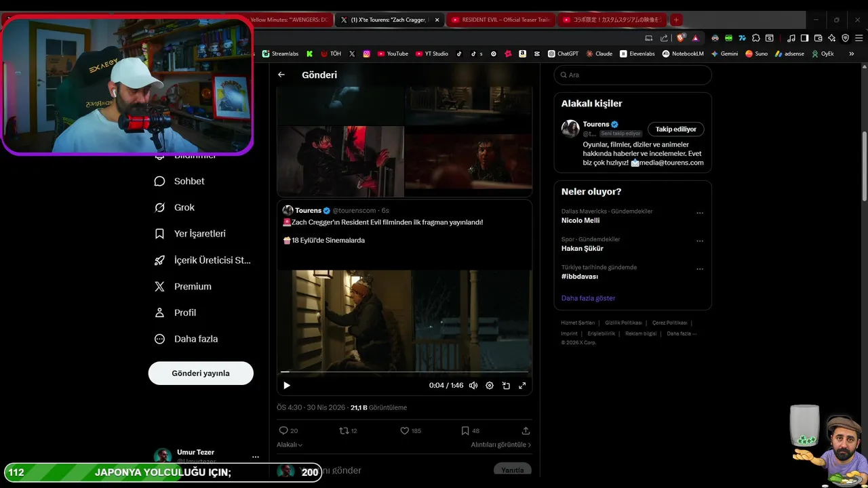Go back using the Gönderi back arrow
This screenshot has width=868, height=488.
pyautogui.click(x=281, y=75)
